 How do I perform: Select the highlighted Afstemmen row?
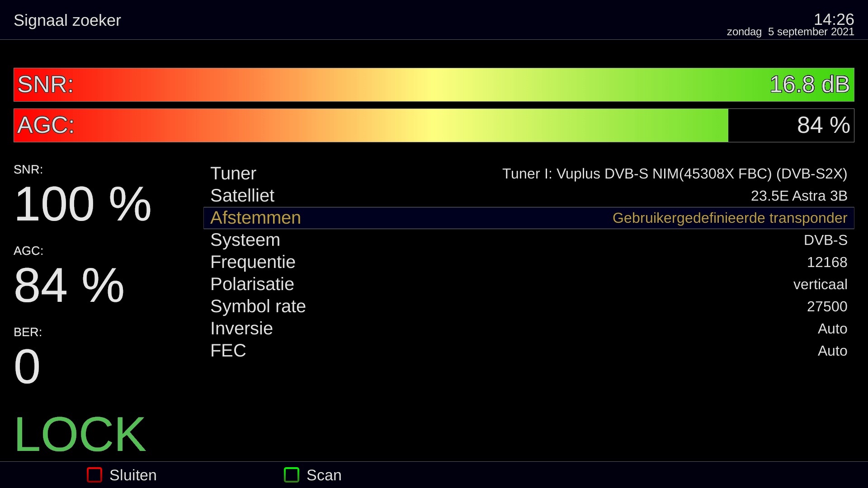click(x=529, y=218)
